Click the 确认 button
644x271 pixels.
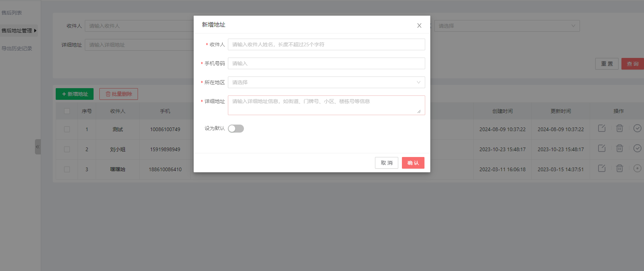[413, 163]
